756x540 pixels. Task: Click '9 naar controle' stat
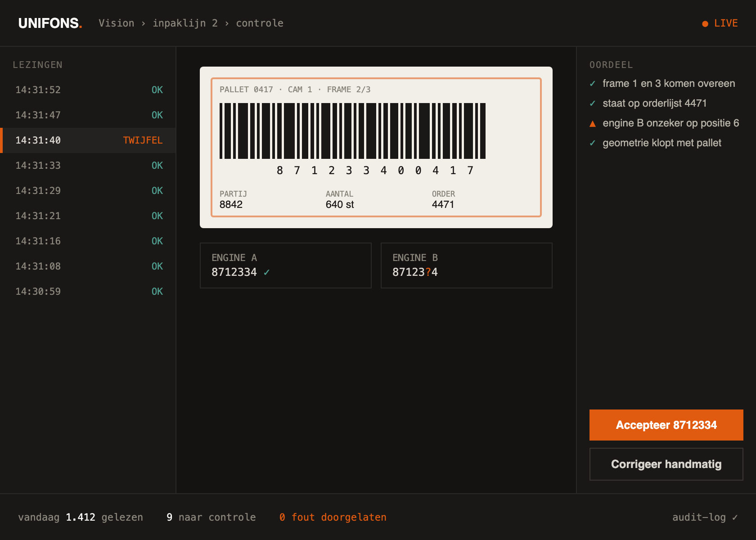point(211,517)
